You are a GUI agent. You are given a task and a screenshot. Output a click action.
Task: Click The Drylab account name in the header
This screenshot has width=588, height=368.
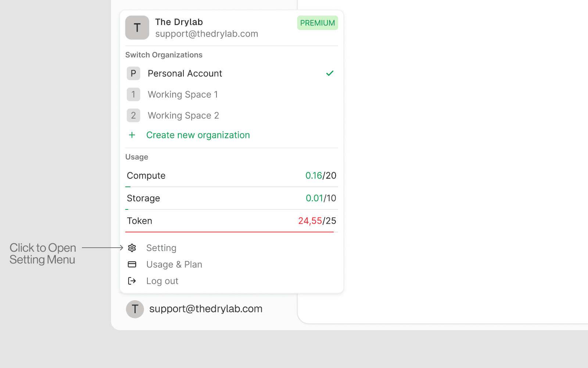pos(179,22)
